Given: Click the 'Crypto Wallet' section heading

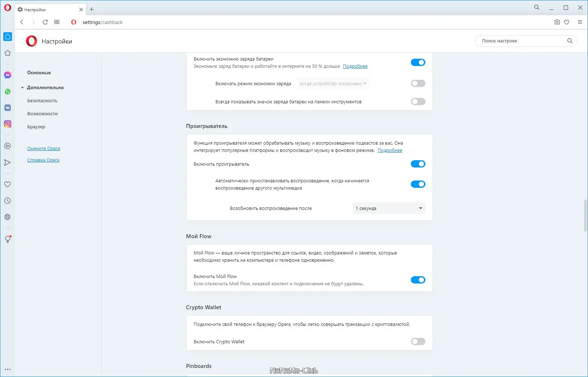Looking at the screenshot, I should point(203,307).
